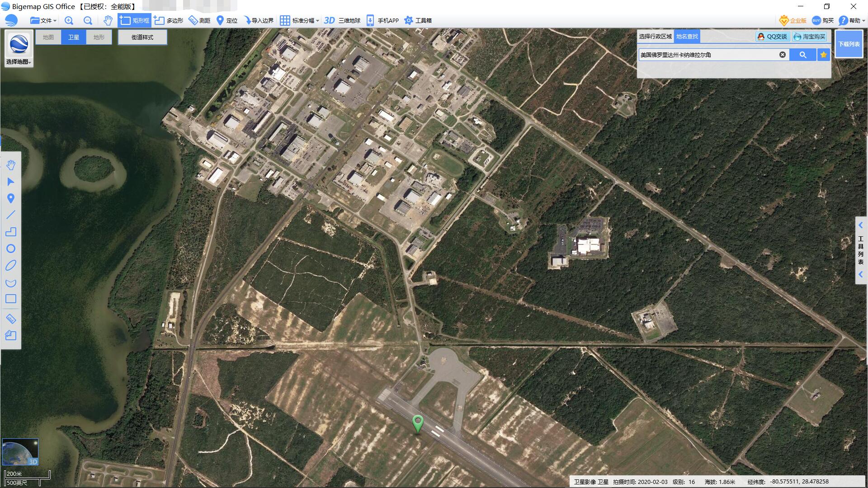Click the zoom in magnifier icon
The image size is (868, 488).
point(69,20)
